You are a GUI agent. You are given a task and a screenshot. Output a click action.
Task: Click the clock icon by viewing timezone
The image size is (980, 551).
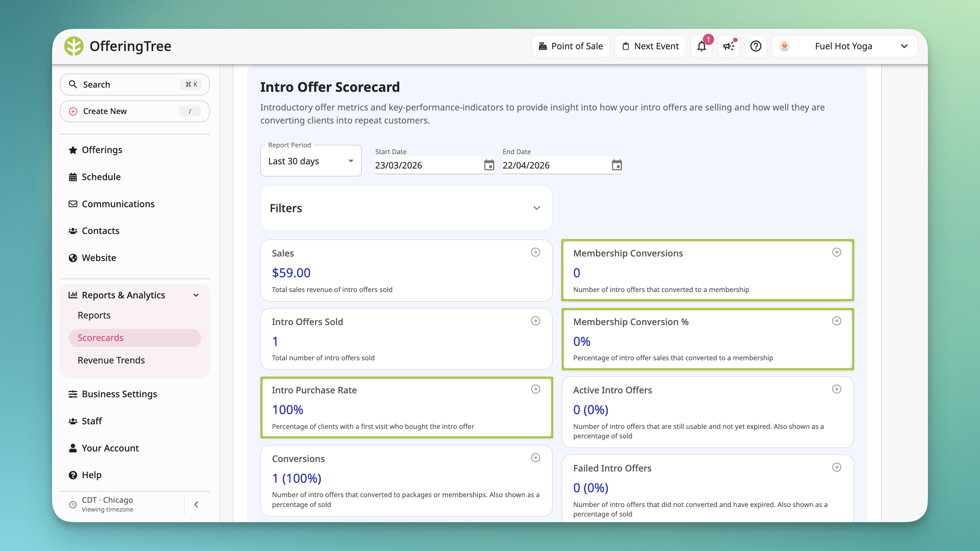73,505
